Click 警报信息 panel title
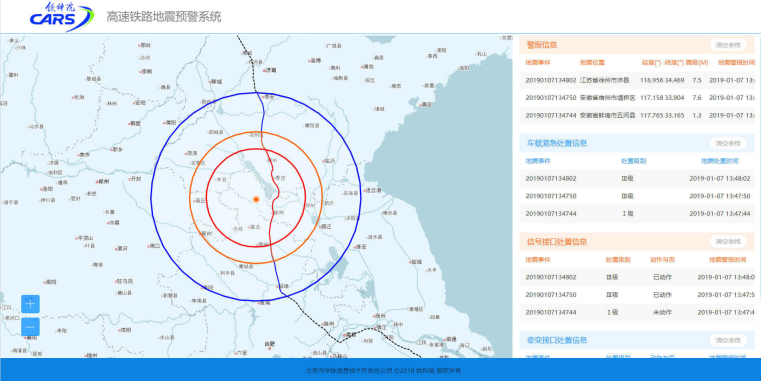 (x=542, y=45)
